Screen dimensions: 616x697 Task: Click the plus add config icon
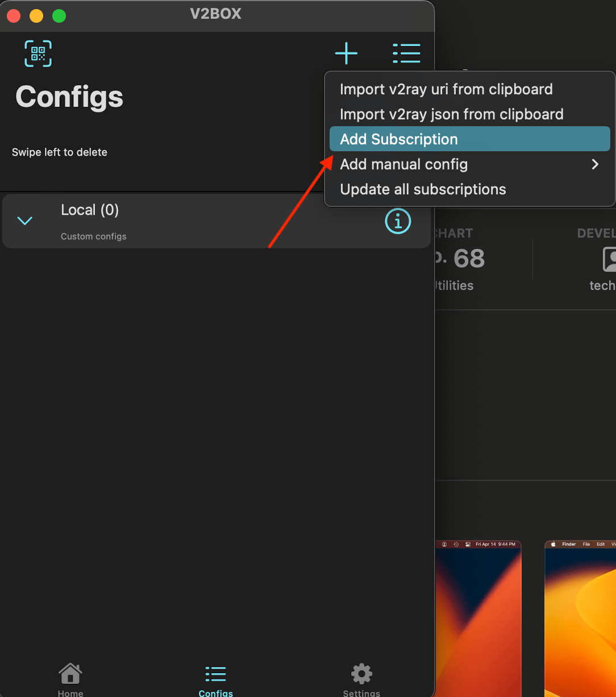click(346, 53)
